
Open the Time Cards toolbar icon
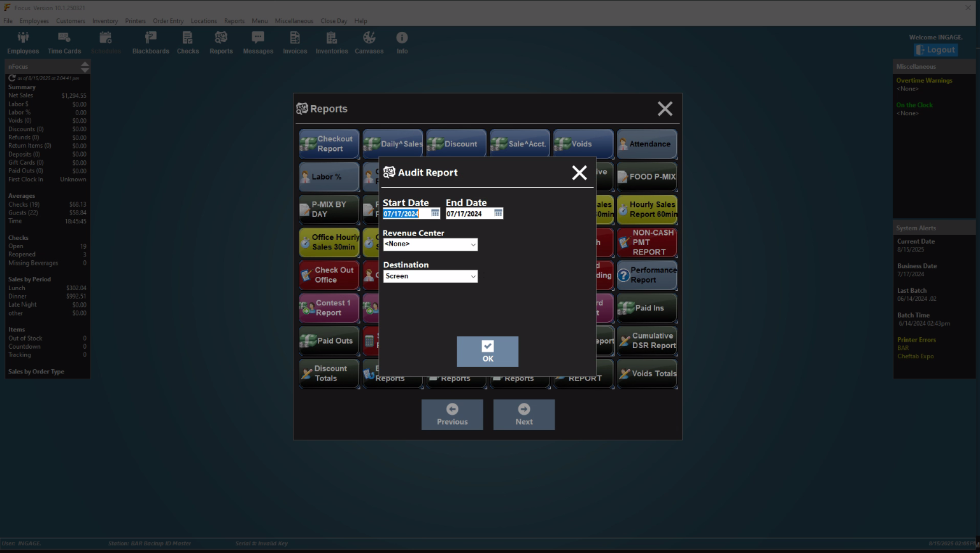click(x=64, y=43)
